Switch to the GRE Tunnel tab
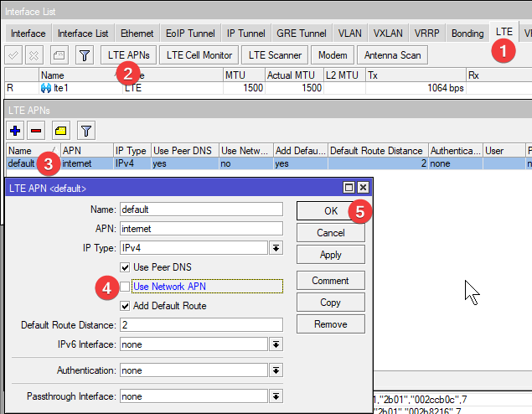Image resolution: width=532 pixels, height=414 pixels. 302,34
